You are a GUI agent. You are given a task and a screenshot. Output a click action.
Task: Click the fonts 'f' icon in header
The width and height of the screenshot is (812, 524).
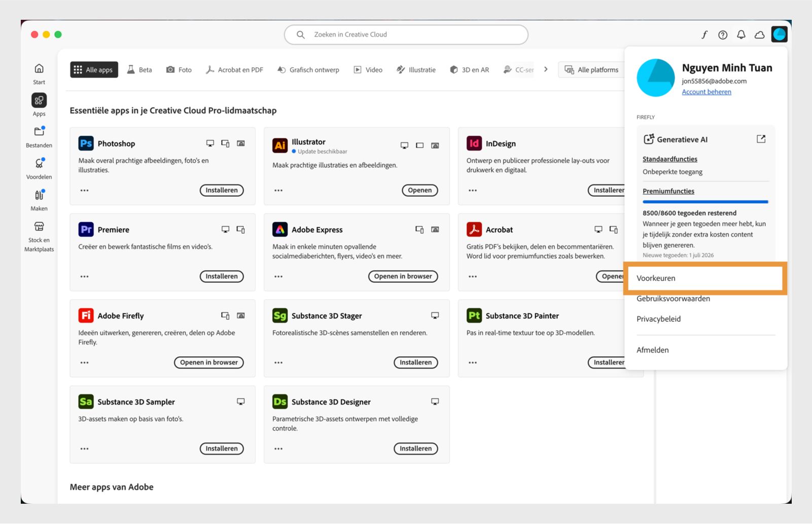coord(704,34)
